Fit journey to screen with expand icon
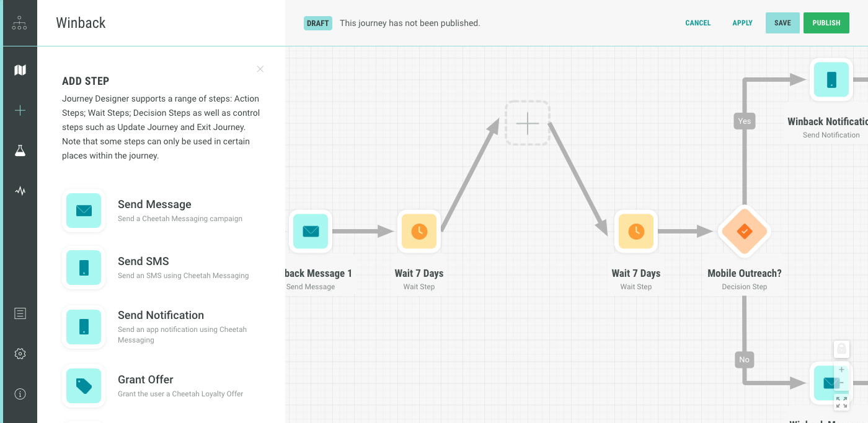 841,402
